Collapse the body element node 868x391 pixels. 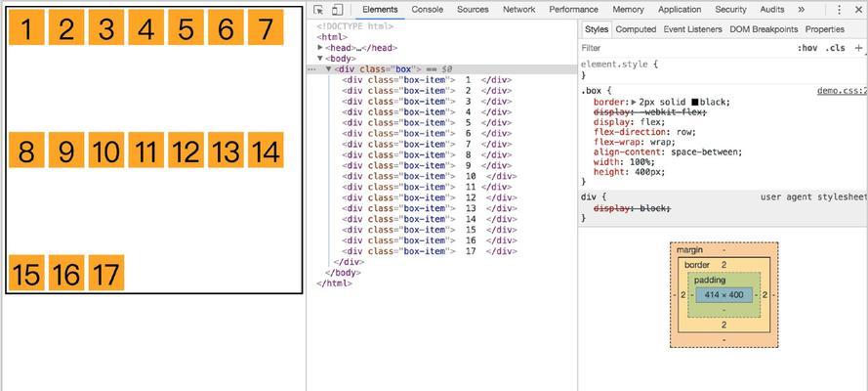pos(320,58)
